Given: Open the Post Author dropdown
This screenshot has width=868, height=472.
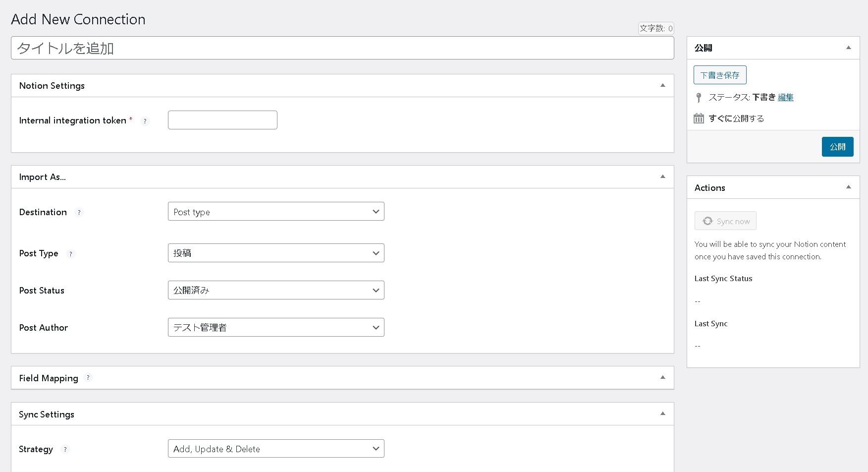Looking at the screenshot, I should [x=276, y=327].
